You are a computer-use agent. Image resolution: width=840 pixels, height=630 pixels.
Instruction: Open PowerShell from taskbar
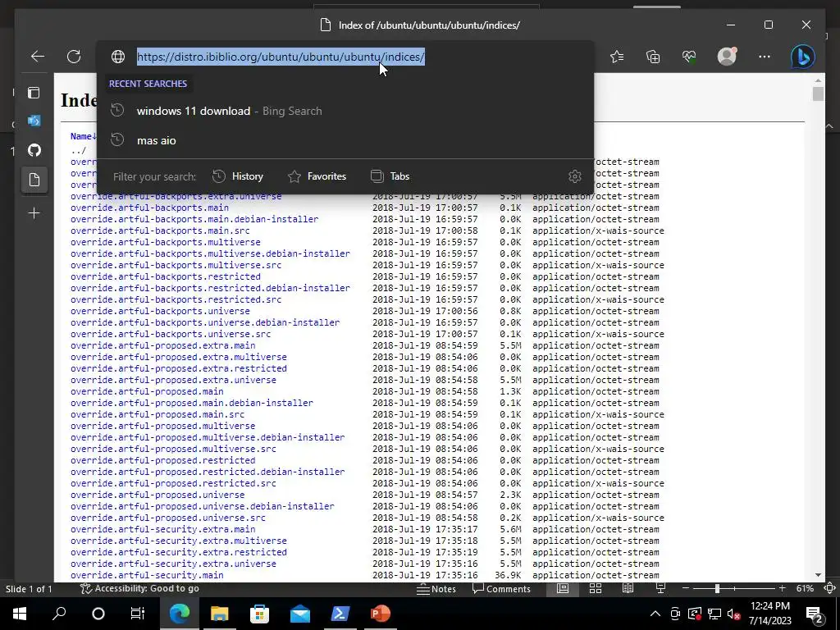point(340,614)
